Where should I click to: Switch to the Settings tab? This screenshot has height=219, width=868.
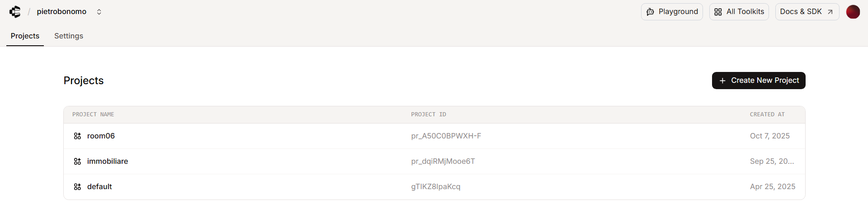(x=69, y=36)
